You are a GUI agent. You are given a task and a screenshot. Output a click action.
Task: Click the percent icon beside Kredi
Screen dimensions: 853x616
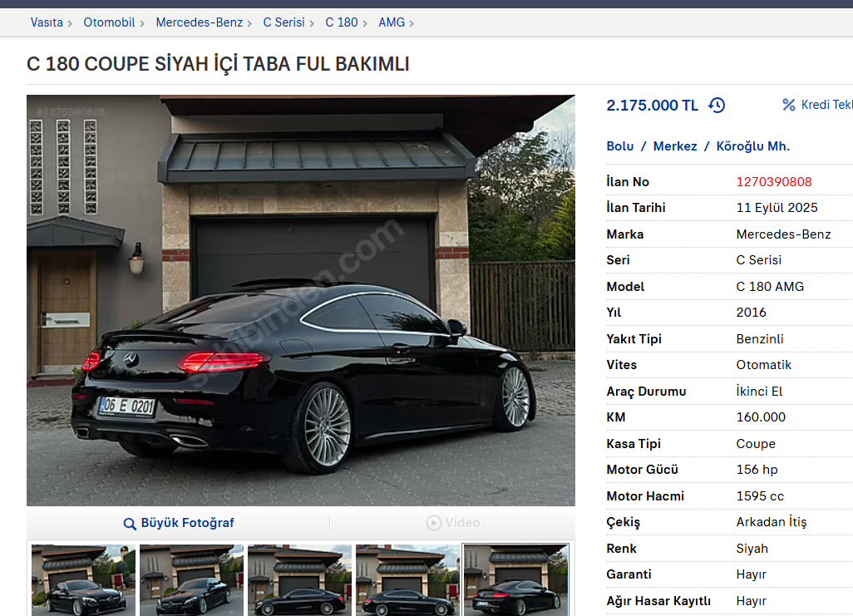tap(788, 105)
